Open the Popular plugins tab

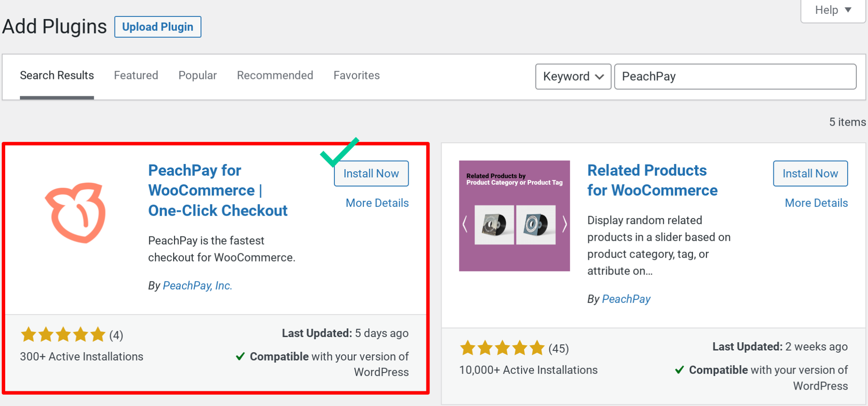click(x=198, y=75)
